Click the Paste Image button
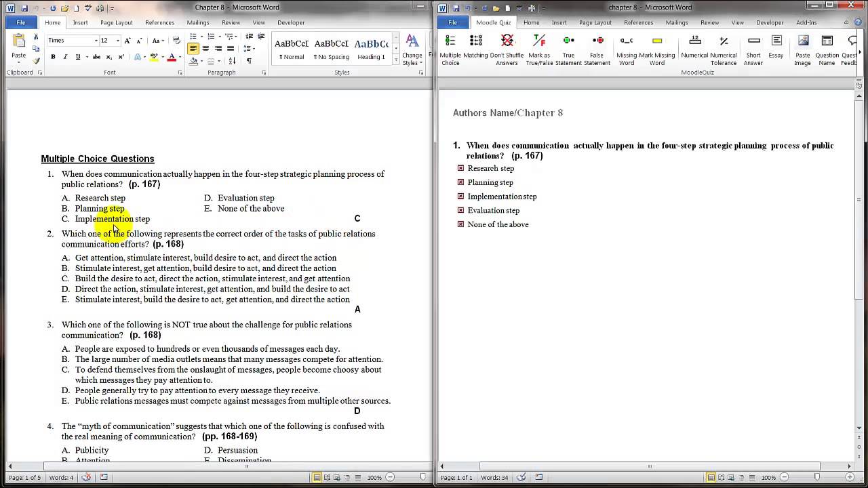This screenshot has width=868, height=488. point(803,50)
